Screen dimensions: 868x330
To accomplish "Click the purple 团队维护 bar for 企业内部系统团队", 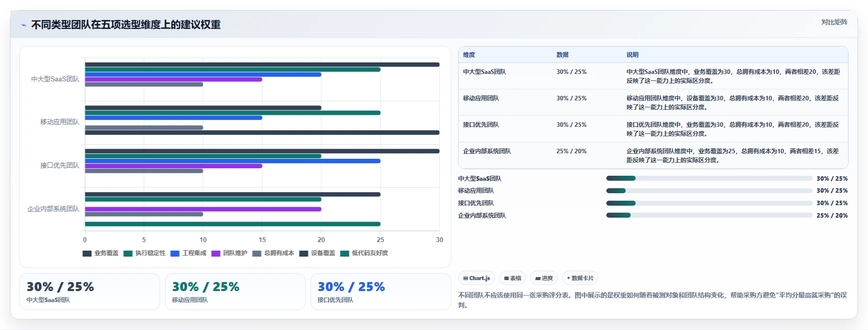I will click(x=203, y=209).
